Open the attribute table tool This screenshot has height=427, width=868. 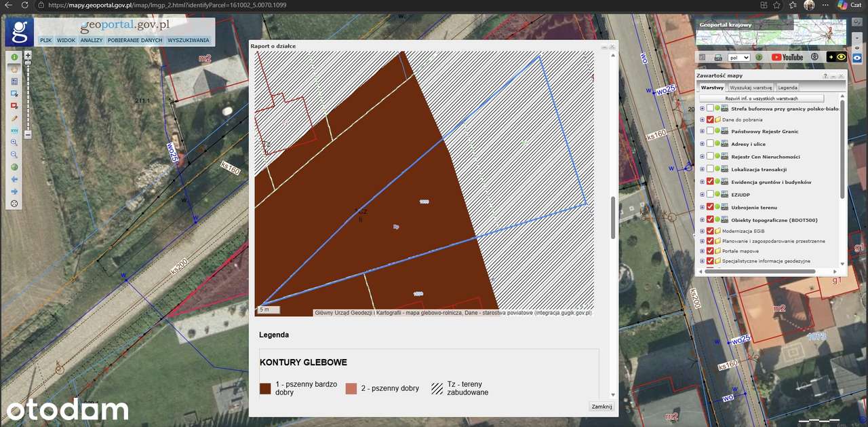tap(14, 81)
